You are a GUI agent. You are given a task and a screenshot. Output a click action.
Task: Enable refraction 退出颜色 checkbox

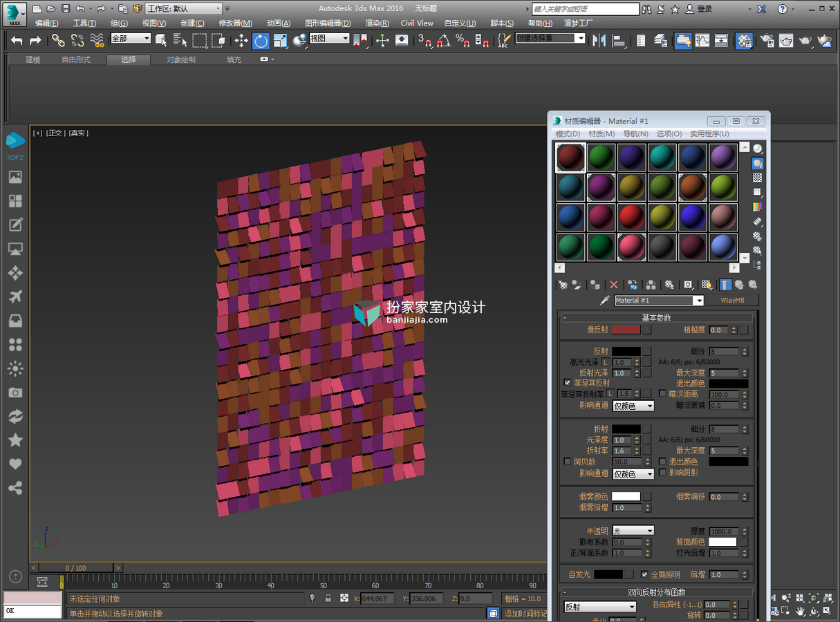662,462
